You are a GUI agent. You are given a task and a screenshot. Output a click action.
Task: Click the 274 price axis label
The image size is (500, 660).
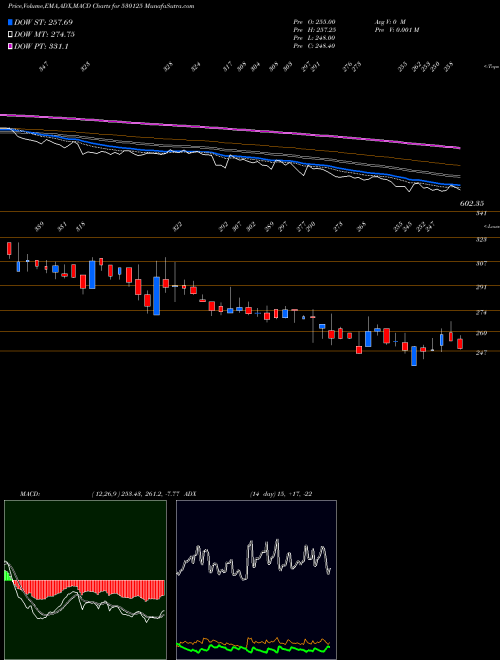tap(481, 313)
